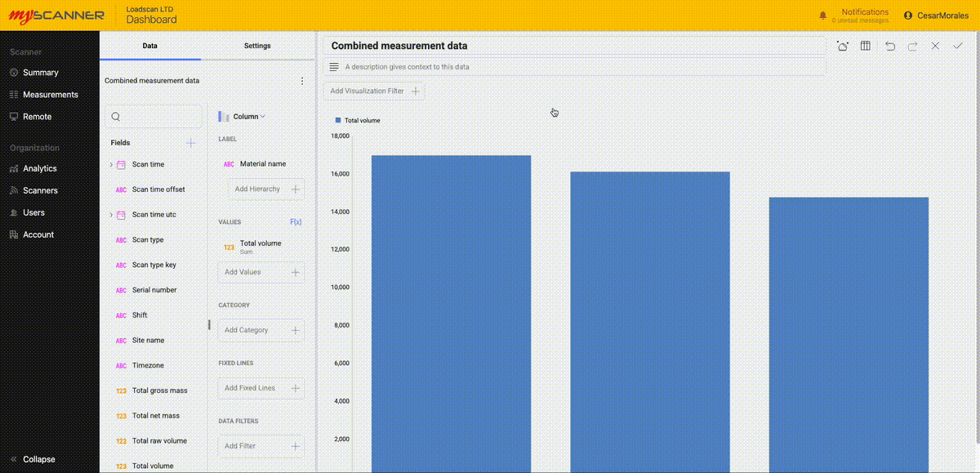Image resolution: width=980 pixels, height=473 pixels.
Task: Click the fields search input box
Action: (x=153, y=117)
